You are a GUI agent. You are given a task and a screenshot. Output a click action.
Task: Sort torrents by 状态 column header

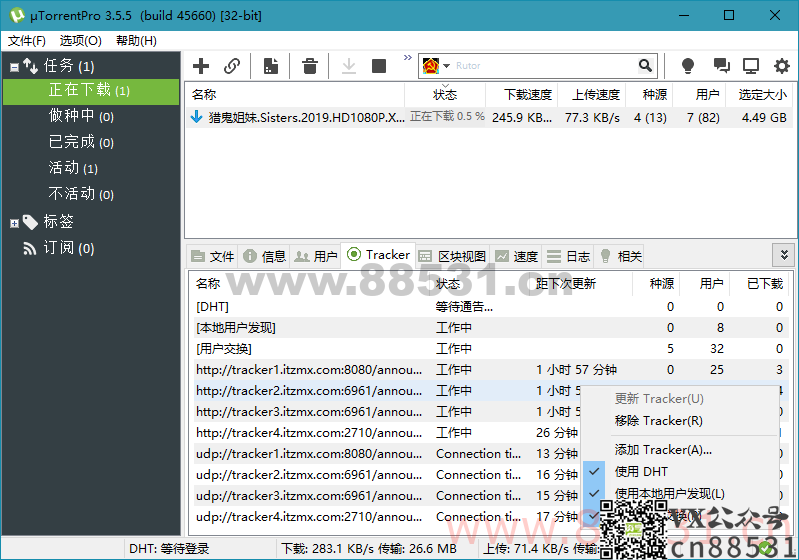(x=445, y=95)
